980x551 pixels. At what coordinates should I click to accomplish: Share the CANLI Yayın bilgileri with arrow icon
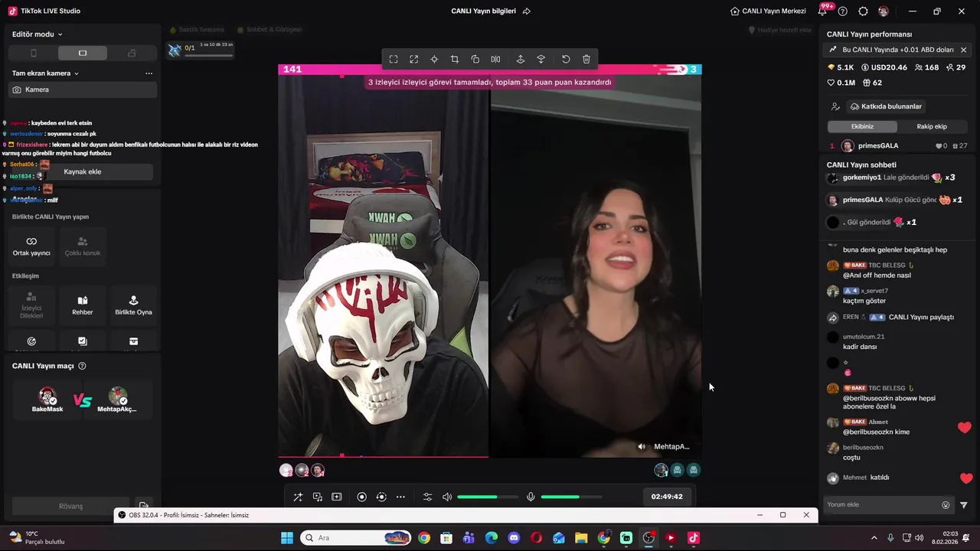(x=527, y=11)
